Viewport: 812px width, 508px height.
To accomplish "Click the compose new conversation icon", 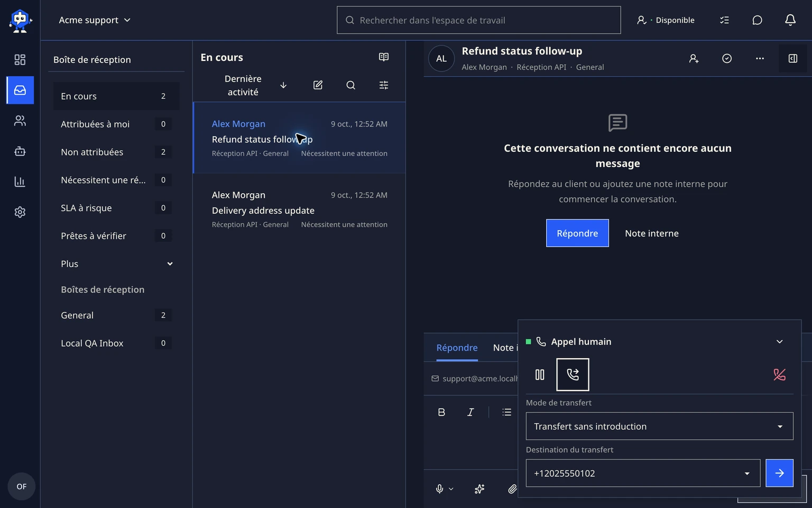I will (x=318, y=85).
